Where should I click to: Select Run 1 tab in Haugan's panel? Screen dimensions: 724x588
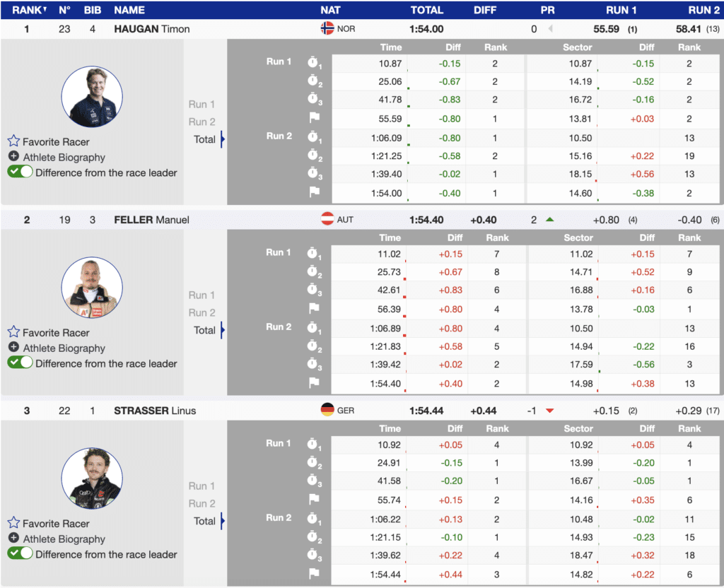202,105
